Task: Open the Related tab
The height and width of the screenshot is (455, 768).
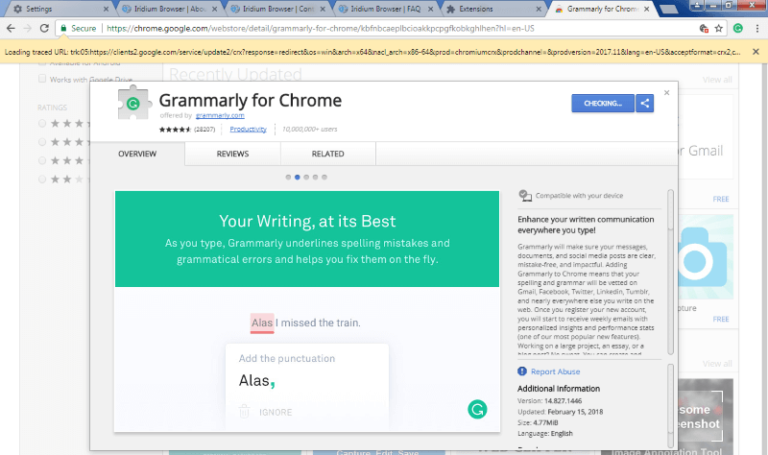Action: click(327, 154)
